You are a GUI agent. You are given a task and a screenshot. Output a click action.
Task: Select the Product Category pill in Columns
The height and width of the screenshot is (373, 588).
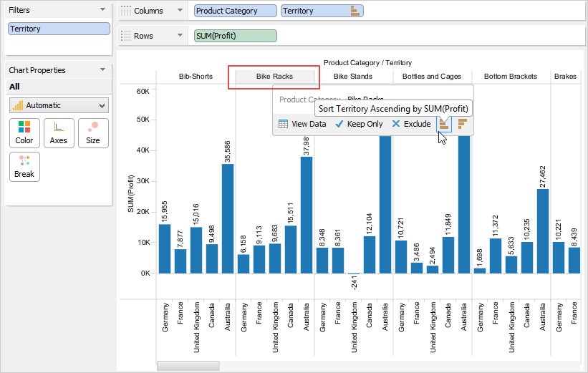236,11
